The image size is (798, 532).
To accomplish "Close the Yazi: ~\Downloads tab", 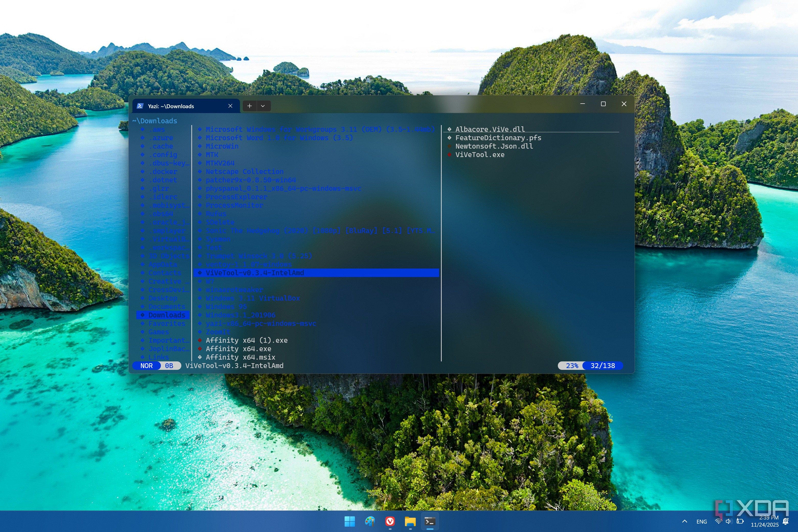I will coord(230,106).
